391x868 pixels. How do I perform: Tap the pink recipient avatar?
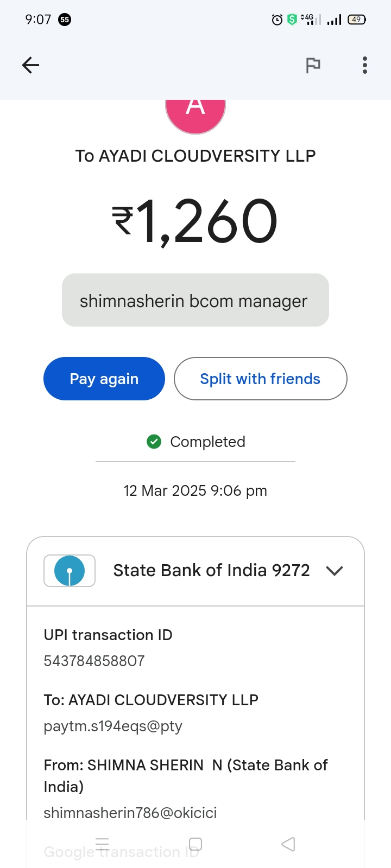pos(195,114)
